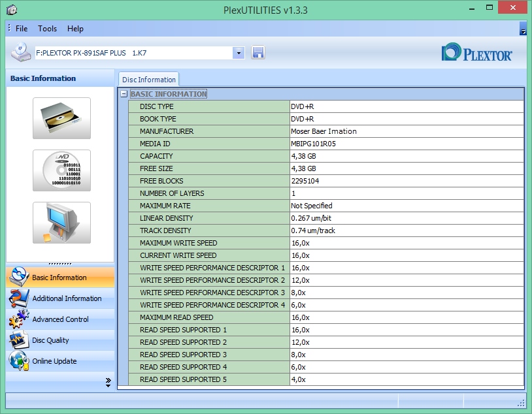The width and height of the screenshot is (532, 414).
Task: Click the Plextor logo
Action: (x=477, y=53)
